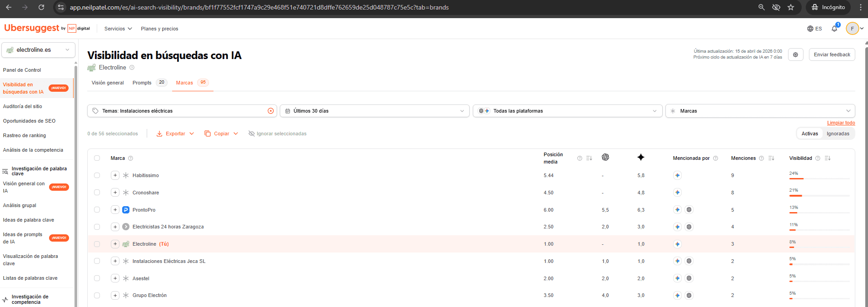Image resolution: width=868 pixels, height=307 pixels.
Task: Sort by Visibilidad column icon
Action: click(828, 158)
